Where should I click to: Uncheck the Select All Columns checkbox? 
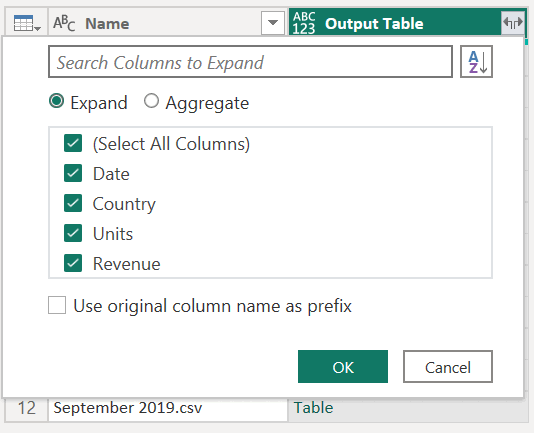click(x=73, y=143)
